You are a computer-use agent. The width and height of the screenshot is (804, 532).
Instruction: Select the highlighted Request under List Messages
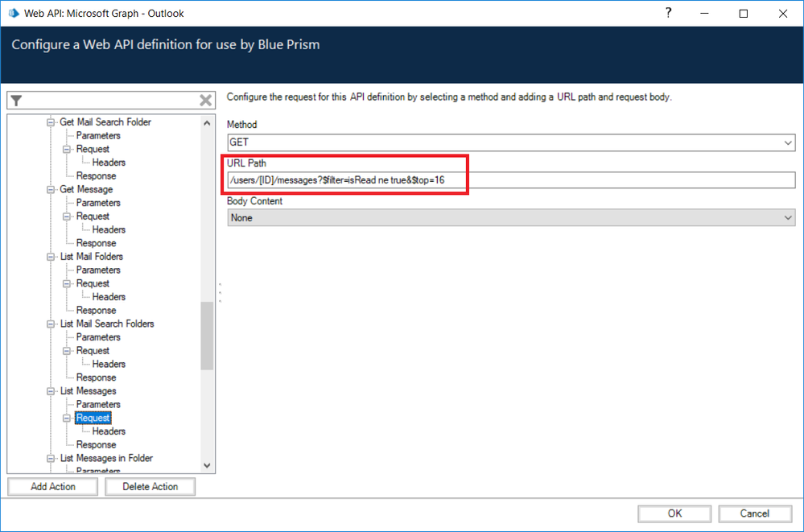[x=93, y=418]
